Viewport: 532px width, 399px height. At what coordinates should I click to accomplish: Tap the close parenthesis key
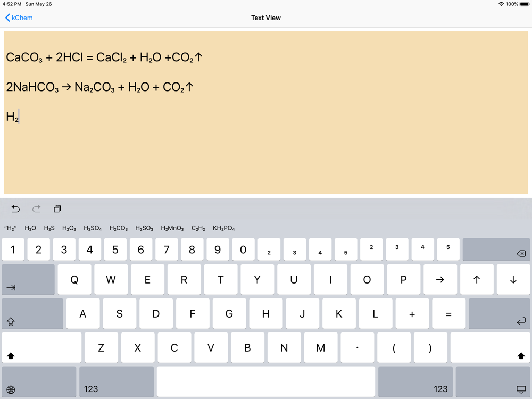(430, 347)
